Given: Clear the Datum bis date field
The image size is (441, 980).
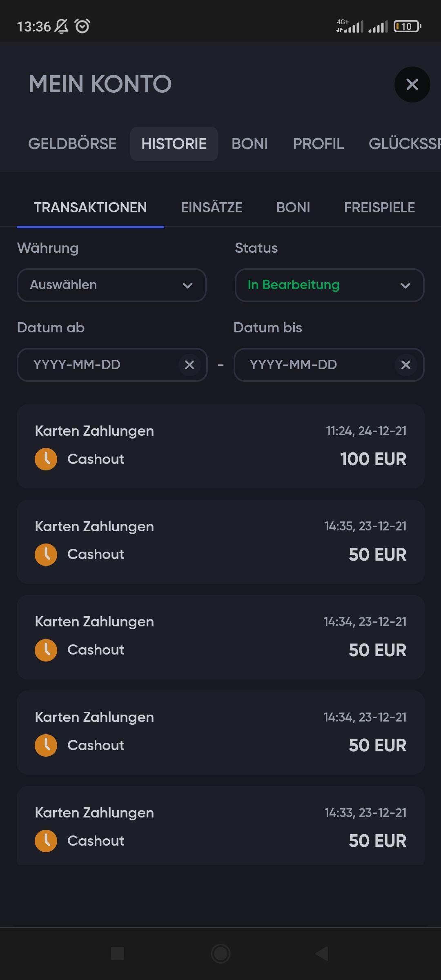Looking at the screenshot, I should pyautogui.click(x=405, y=365).
